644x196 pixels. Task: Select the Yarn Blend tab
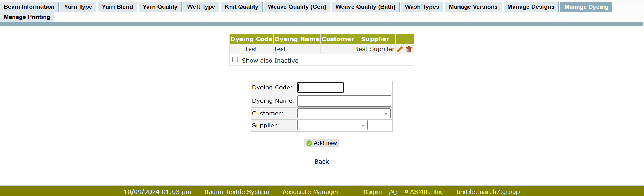coord(117,7)
